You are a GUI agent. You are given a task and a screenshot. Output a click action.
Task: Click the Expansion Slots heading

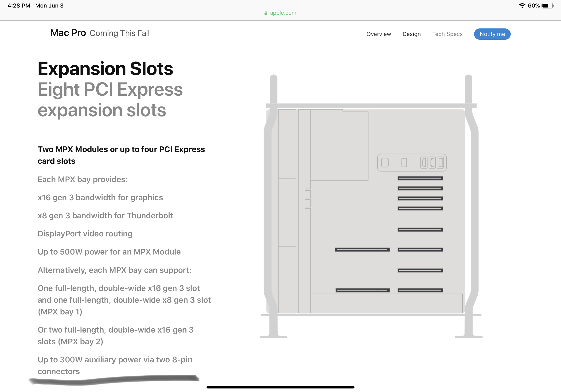pos(105,69)
